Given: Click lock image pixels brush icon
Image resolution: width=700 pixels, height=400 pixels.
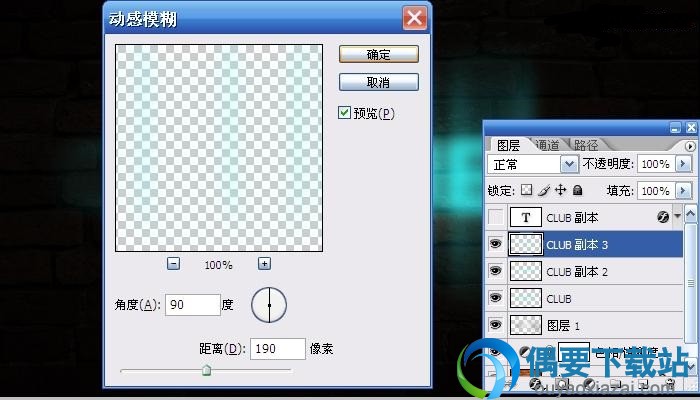Looking at the screenshot, I should [544, 190].
